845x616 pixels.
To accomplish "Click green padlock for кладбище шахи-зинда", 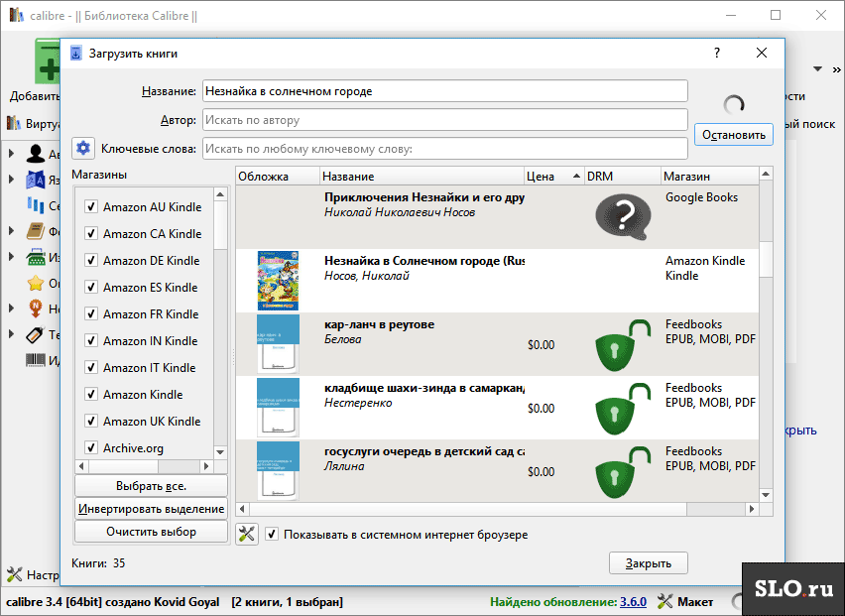I will pos(623,409).
